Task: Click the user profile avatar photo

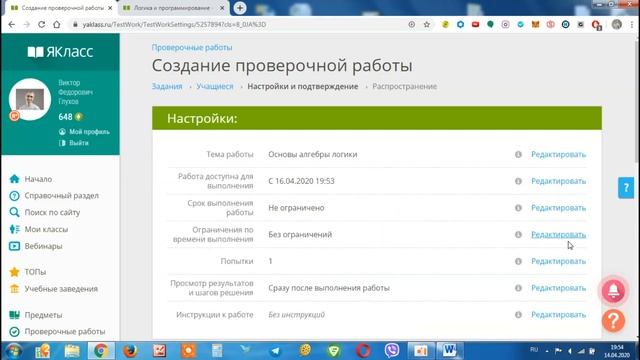Action: 30,99
